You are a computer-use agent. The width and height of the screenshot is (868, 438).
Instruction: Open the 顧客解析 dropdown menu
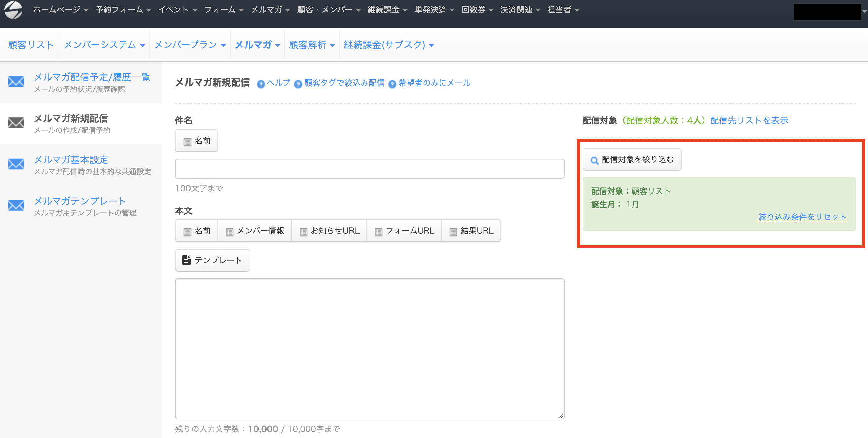[312, 45]
